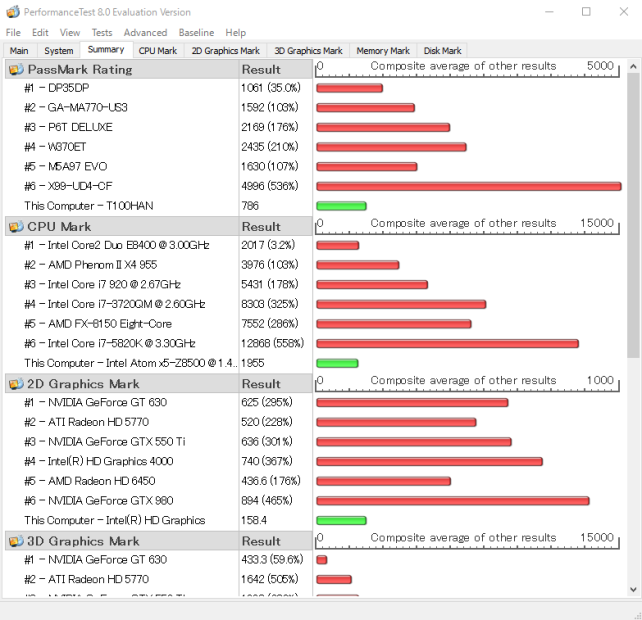642x620 pixels.
Task: Switch to the Main tab
Action: click(x=19, y=51)
